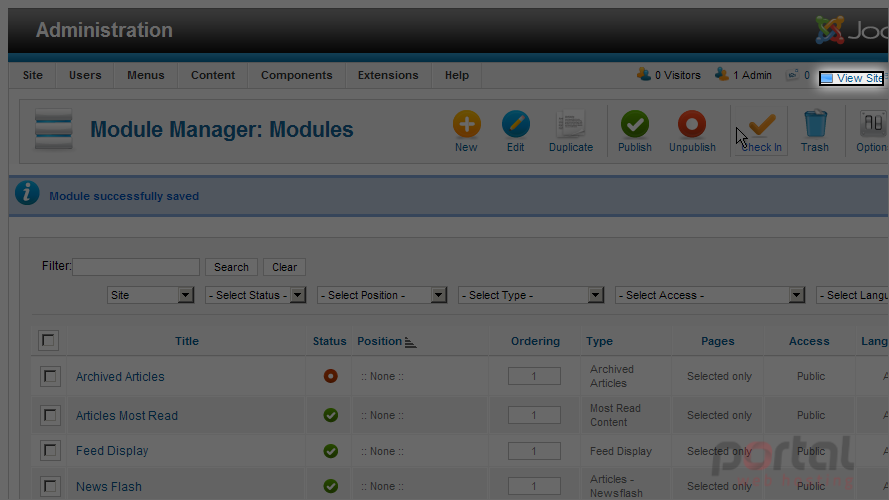Sort by the Access column header

(809, 341)
